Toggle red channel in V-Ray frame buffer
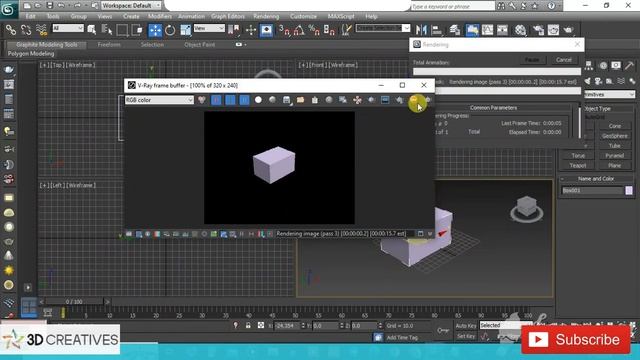The image size is (640, 360). click(x=216, y=100)
